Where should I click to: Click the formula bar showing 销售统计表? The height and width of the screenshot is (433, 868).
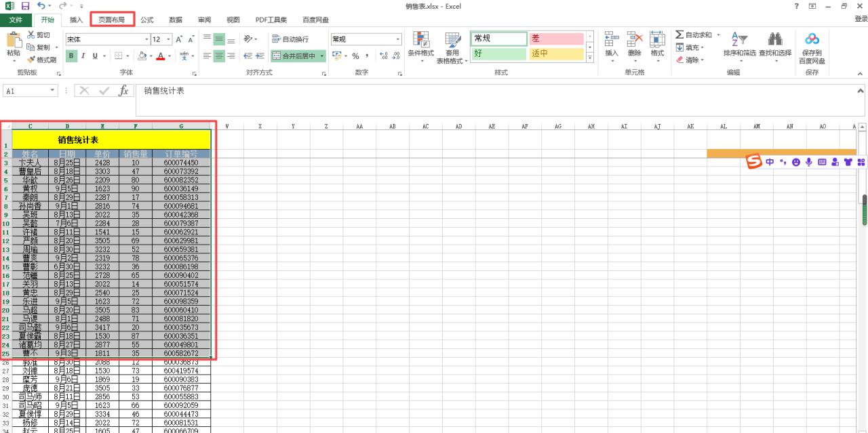point(500,100)
